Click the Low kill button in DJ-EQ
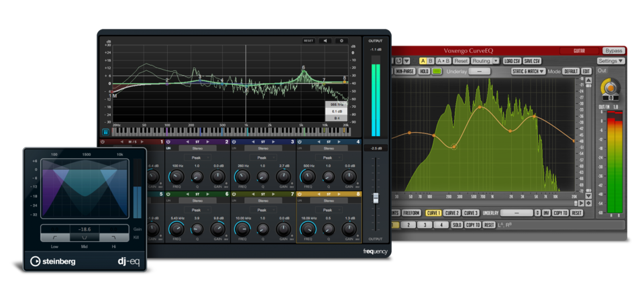The width and height of the screenshot is (644, 297). (x=54, y=237)
